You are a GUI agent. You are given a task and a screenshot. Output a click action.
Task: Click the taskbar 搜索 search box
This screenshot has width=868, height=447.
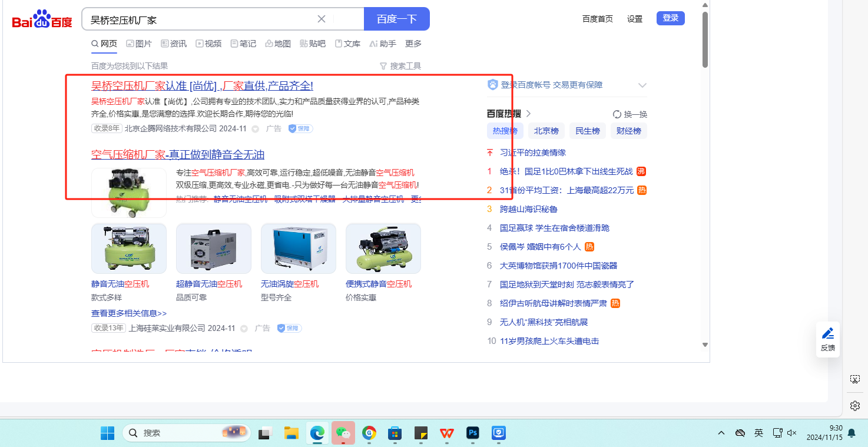tap(187, 433)
